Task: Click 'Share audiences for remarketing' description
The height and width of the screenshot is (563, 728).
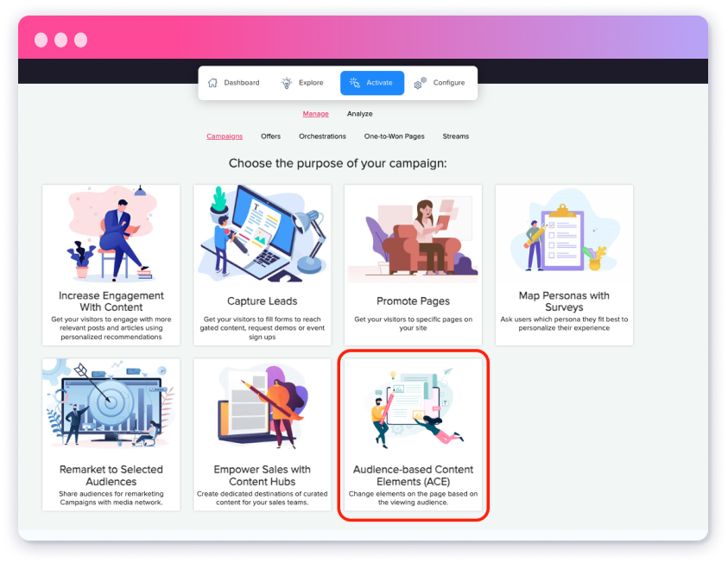Action: (111, 497)
